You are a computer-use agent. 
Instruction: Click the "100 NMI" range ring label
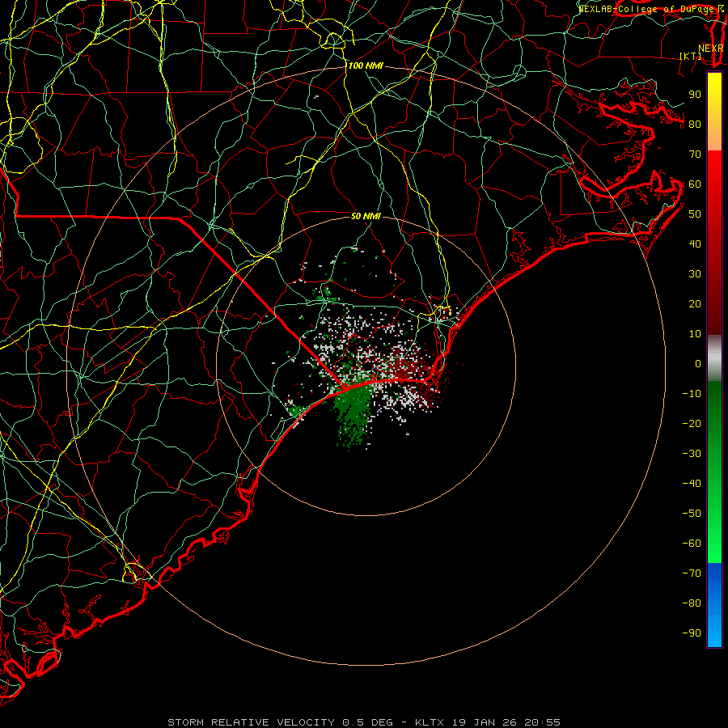click(x=366, y=66)
